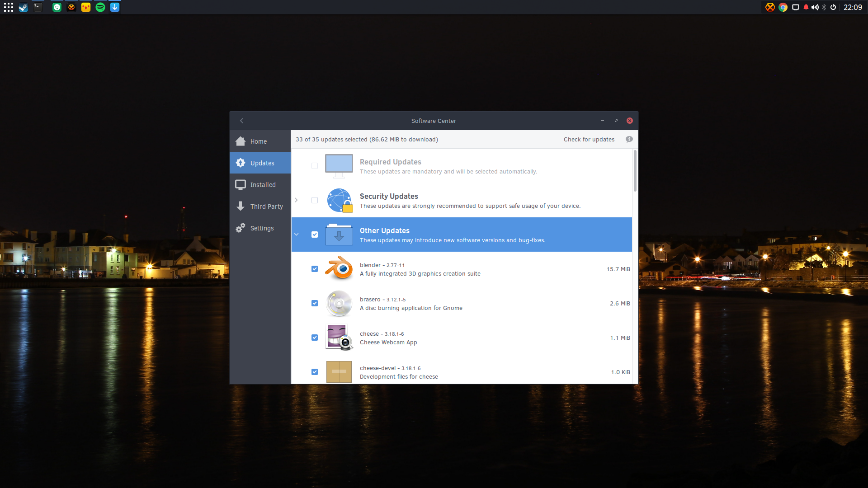Click the Chrome tray icon
868x488 pixels.
click(783, 7)
